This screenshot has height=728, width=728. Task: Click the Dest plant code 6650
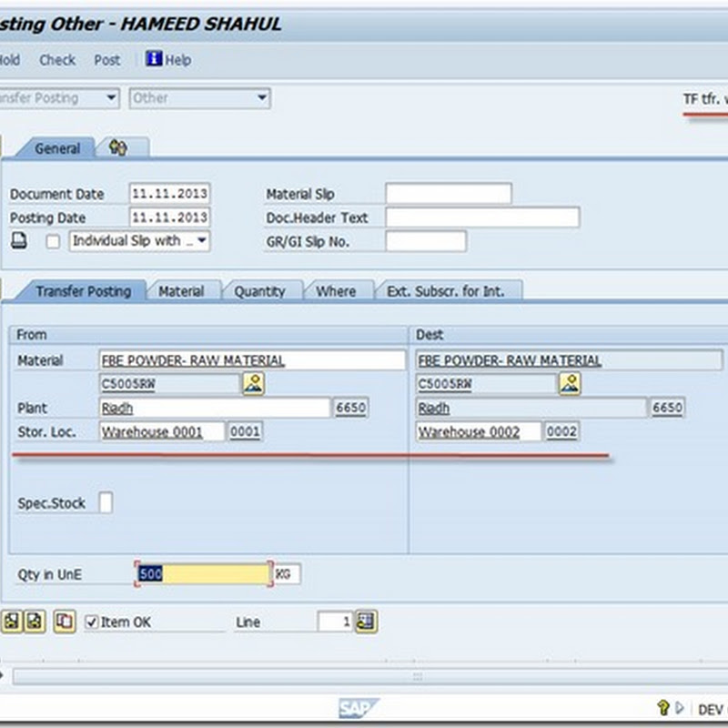click(667, 408)
